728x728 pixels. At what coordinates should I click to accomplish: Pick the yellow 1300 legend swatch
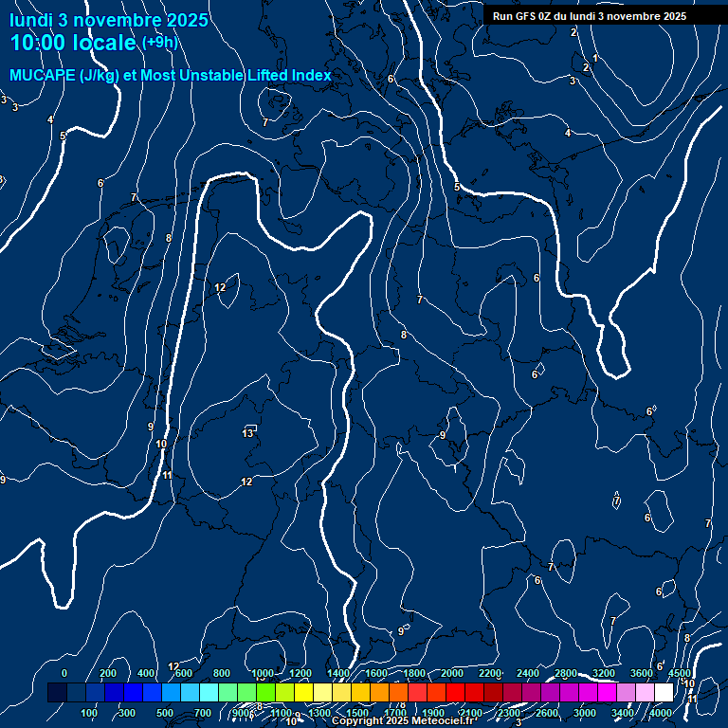tap(322, 693)
